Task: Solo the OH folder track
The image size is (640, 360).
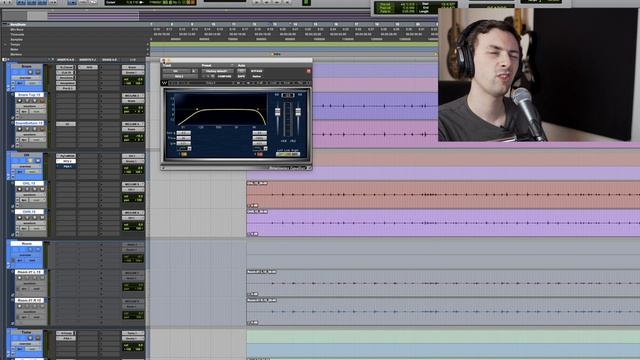Action: pyautogui.click(x=30, y=160)
